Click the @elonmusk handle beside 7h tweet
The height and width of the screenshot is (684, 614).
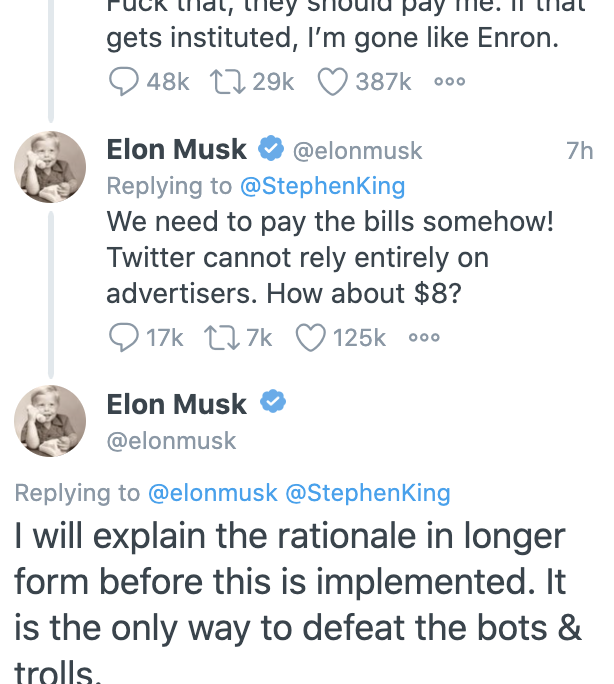357,151
